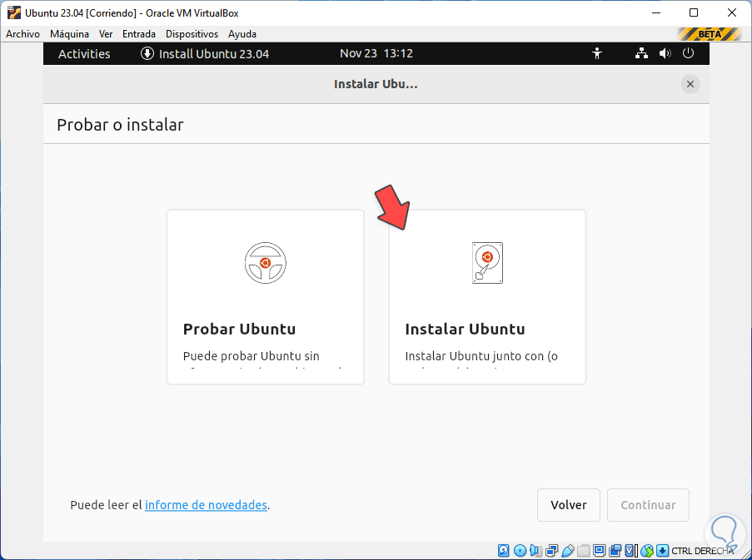Click the optical disc status icon
The height and width of the screenshot is (560, 752).
tap(520, 550)
